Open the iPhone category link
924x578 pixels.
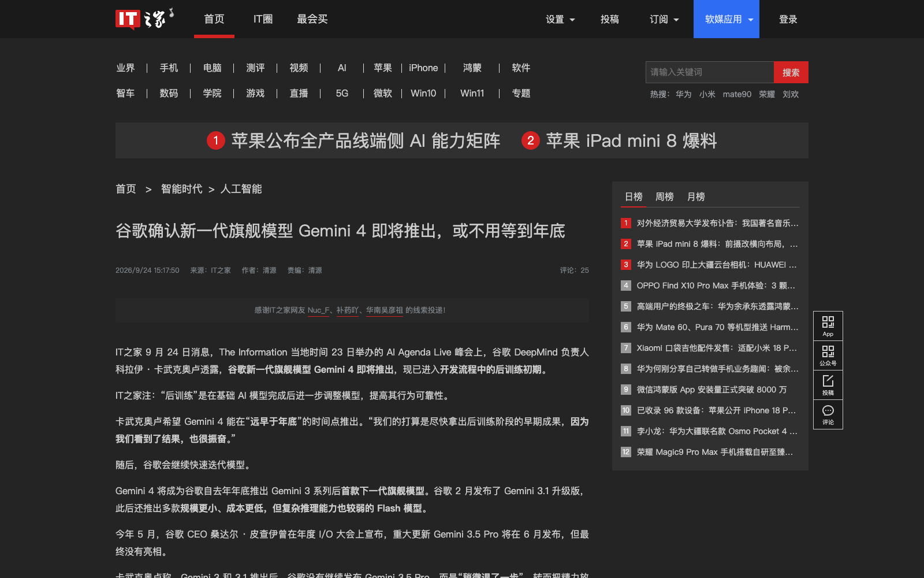tap(423, 68)
